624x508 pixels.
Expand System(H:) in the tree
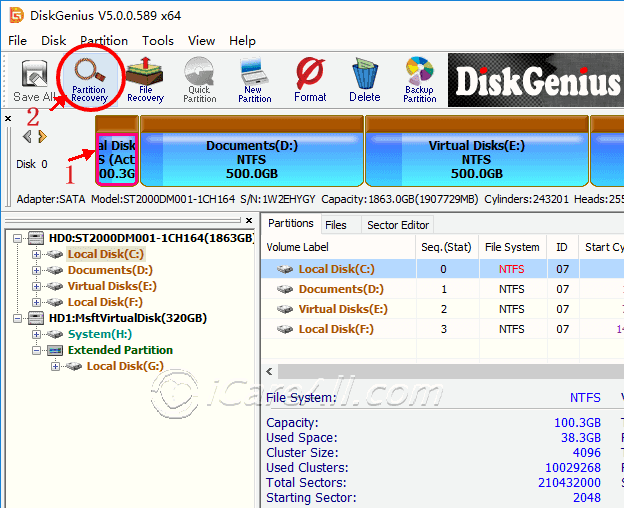tap(36, 334)
